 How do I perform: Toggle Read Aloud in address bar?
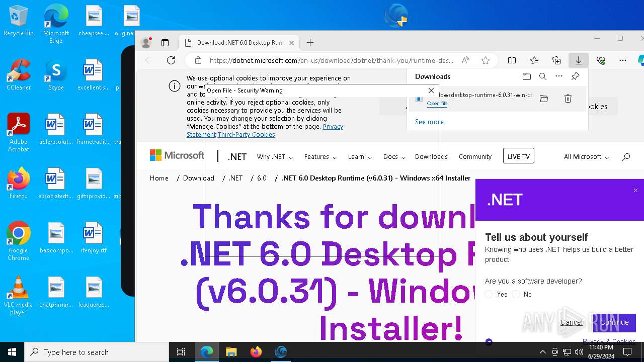(465, 60)
